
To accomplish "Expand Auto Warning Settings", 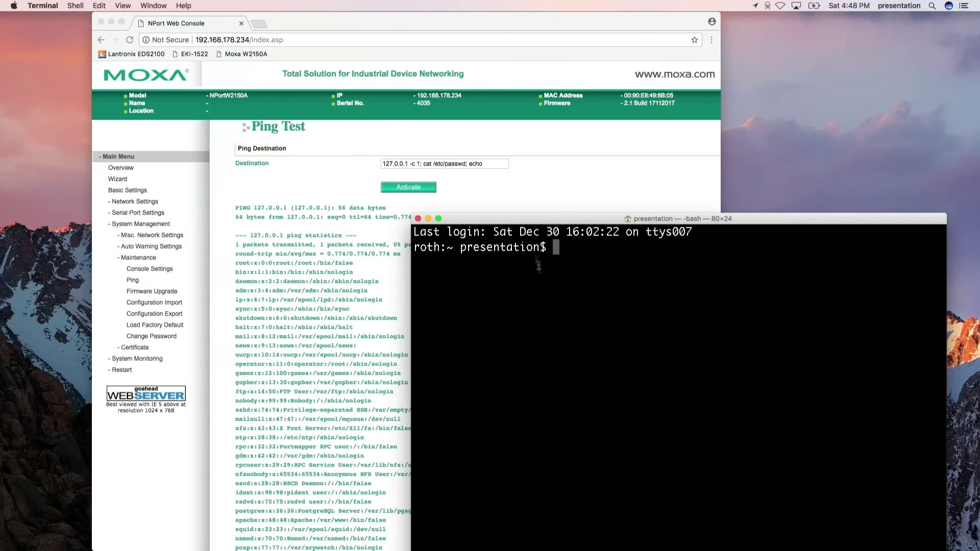I will tap(150, 246).
